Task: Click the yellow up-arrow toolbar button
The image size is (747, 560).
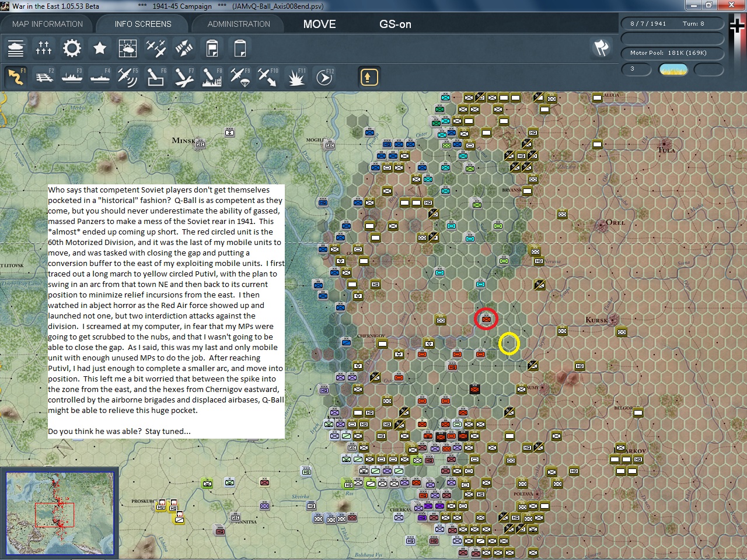Action: point(369,77)
